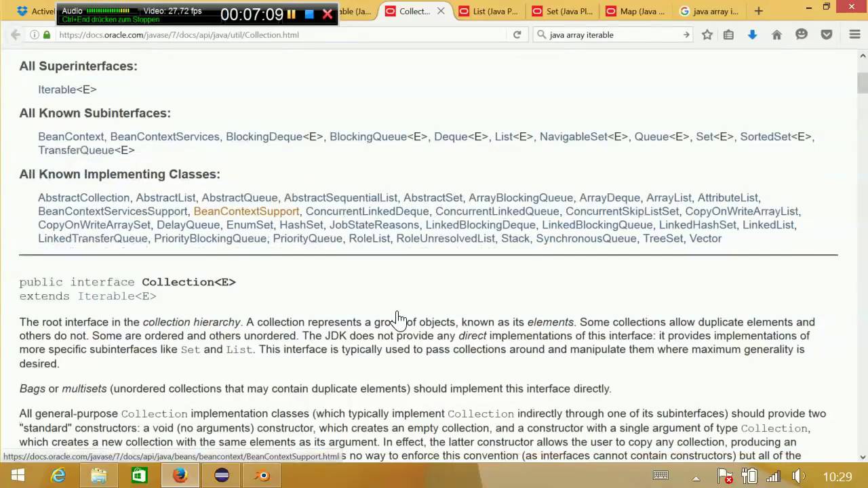Switch to the Dropbox tab
The height and width of the screenshot is (488, 868).
[x=35, y=11]
